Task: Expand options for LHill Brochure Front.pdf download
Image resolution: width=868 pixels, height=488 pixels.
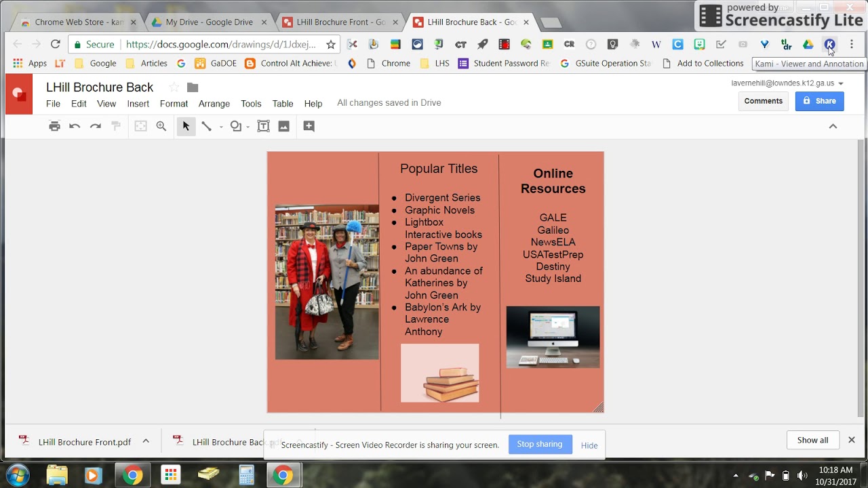Action: (146, 441)
